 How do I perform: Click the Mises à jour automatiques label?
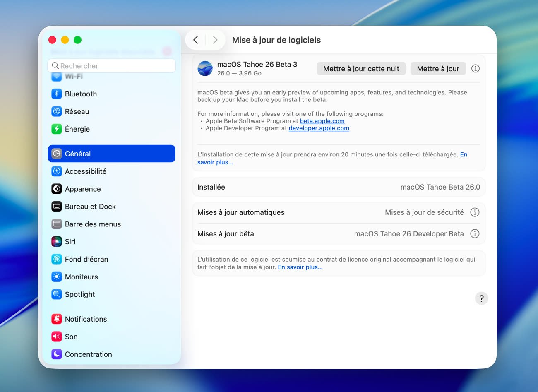pyautogui.click(x=241, y=212)
